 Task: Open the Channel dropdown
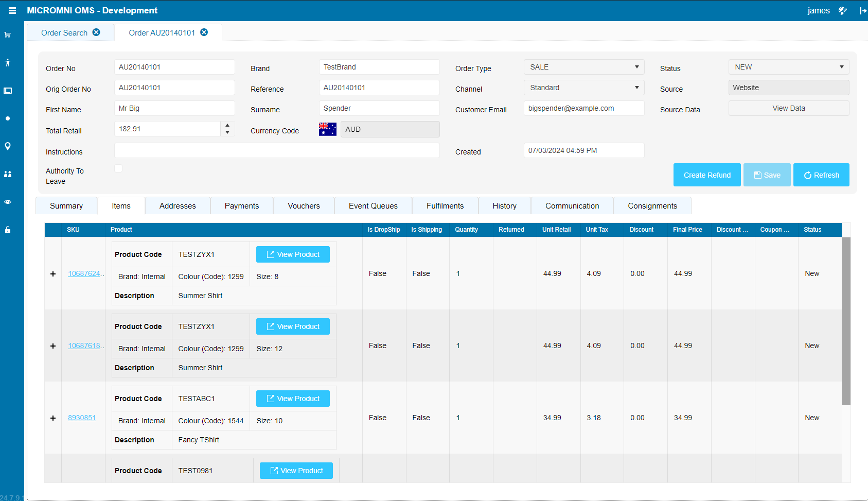click(x=584, y=88)
